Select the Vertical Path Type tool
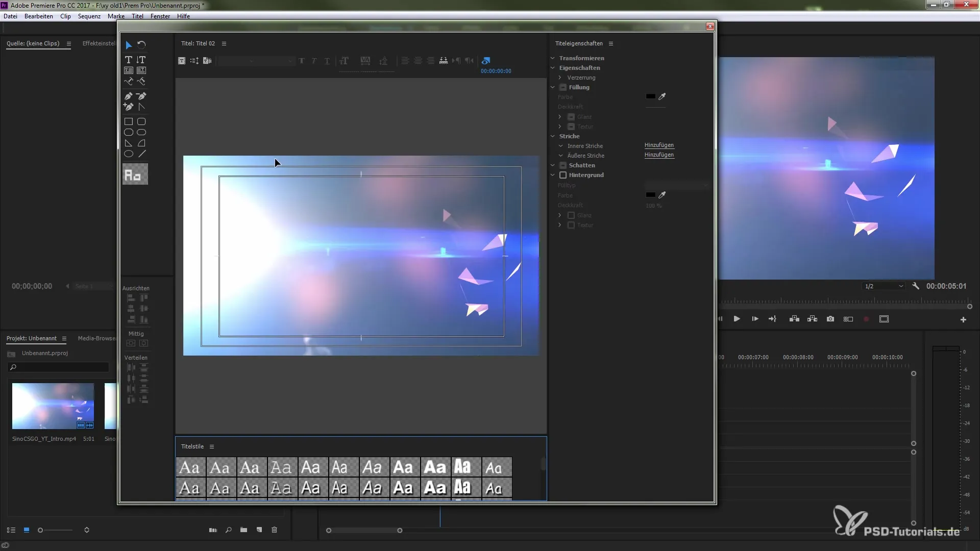 [141, 81]
